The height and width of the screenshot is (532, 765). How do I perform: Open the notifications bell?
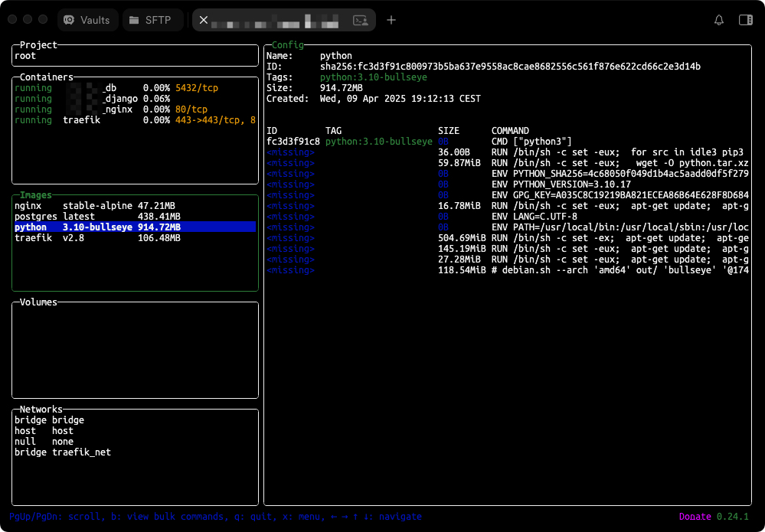click(x=719, y=20)
